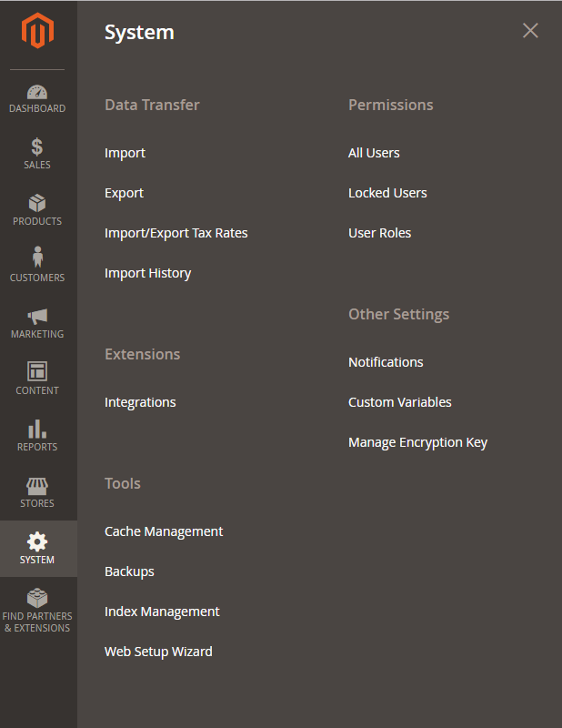This screenshot has height=728, width=562.
Task: Close the System menu panel
Action: tap(530, 31)
